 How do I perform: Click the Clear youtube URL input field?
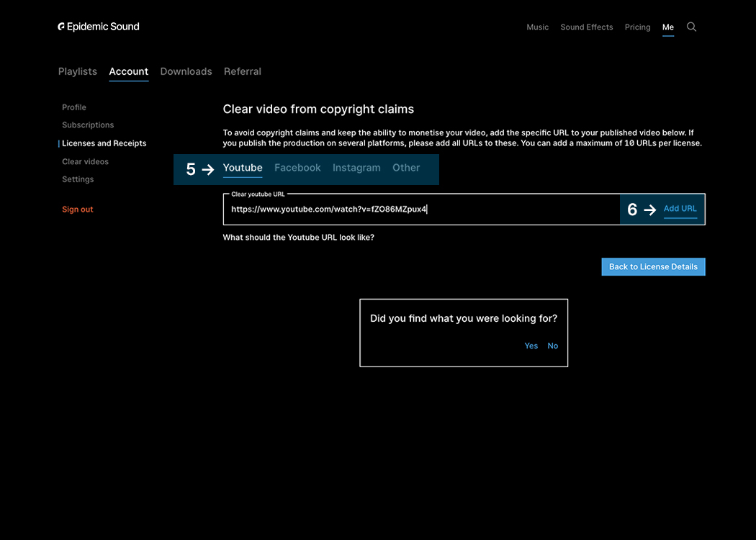[x=421, y=210]
